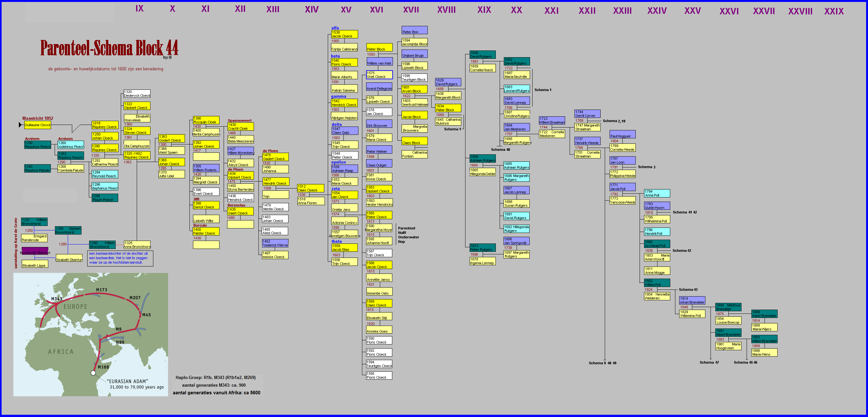Select the 1230 Requinus Ploech box
The image size is (868, 417).
37,145
